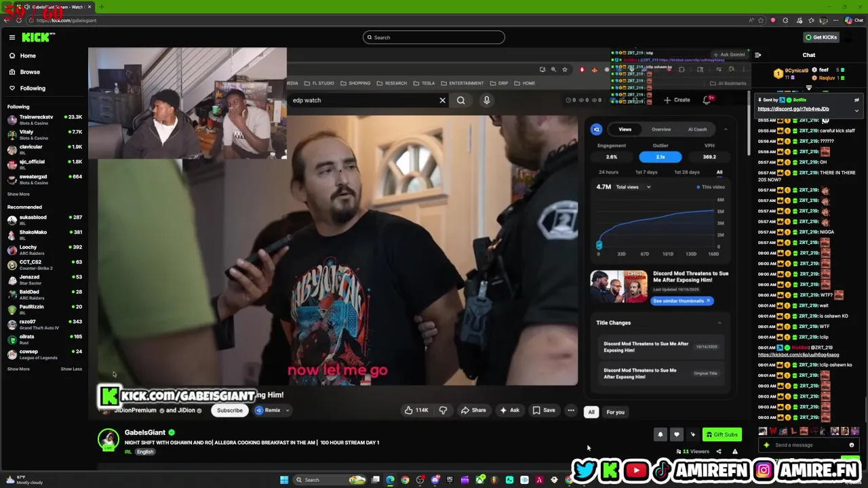The image size is (868, 488).
Task: Click the Gift Subs button
Action: tap(722, 434)
